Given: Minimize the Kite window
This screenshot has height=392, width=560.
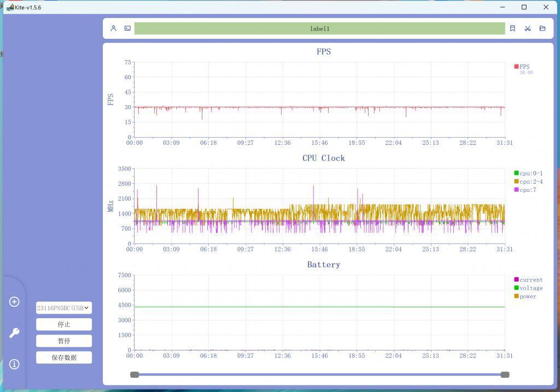Looking at the screenshot, I should 503,7.
